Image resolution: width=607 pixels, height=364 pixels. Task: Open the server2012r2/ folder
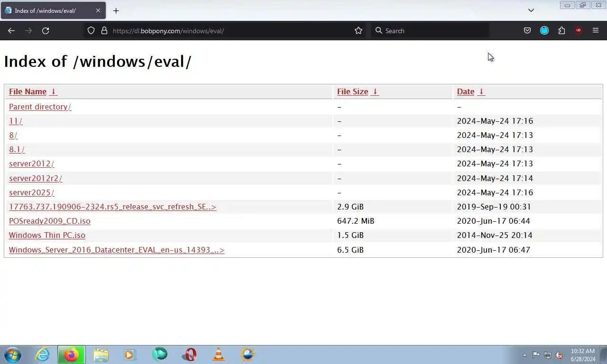pyautogui.click(x=36, y=178)
